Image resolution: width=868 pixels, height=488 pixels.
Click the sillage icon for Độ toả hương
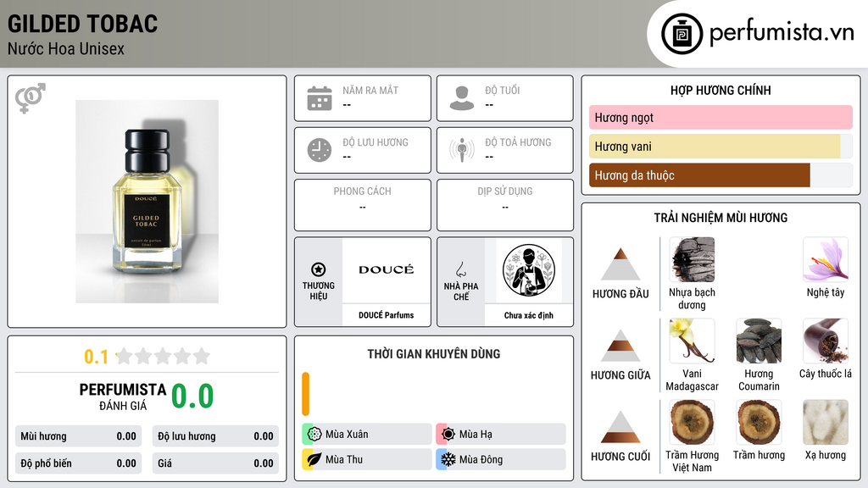462,150
